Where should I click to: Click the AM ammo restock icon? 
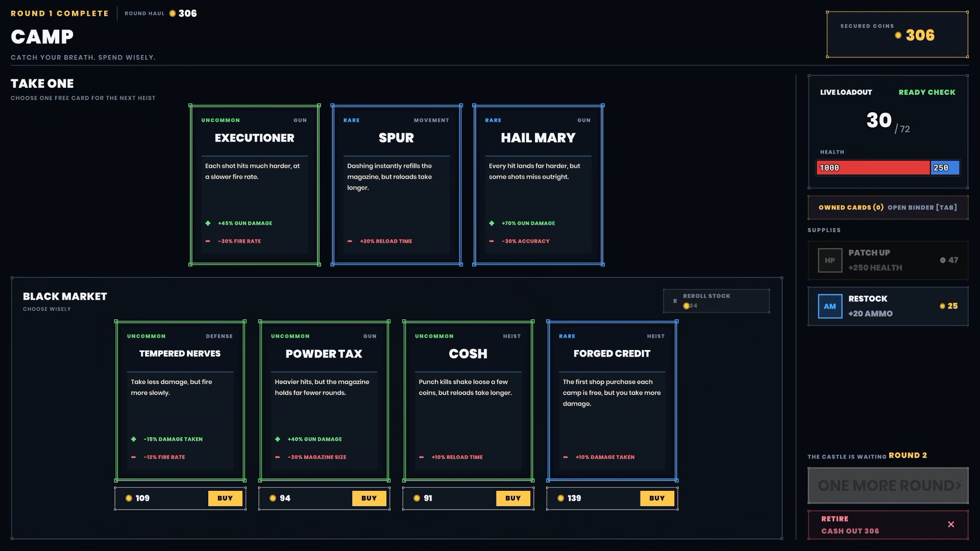(830, 306)
